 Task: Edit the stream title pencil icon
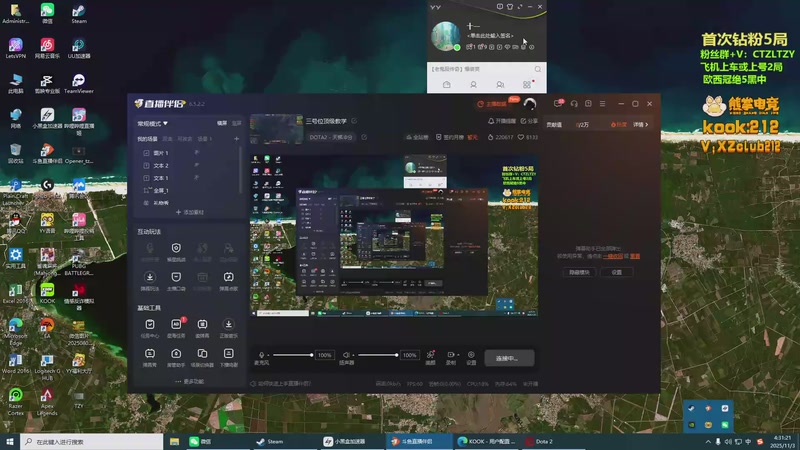[354, 121]
